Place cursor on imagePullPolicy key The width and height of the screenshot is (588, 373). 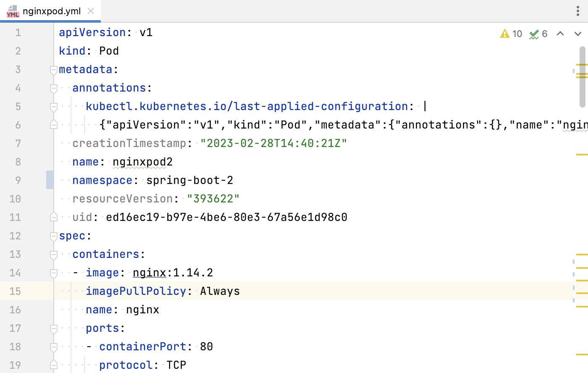[x=136, y=291]
